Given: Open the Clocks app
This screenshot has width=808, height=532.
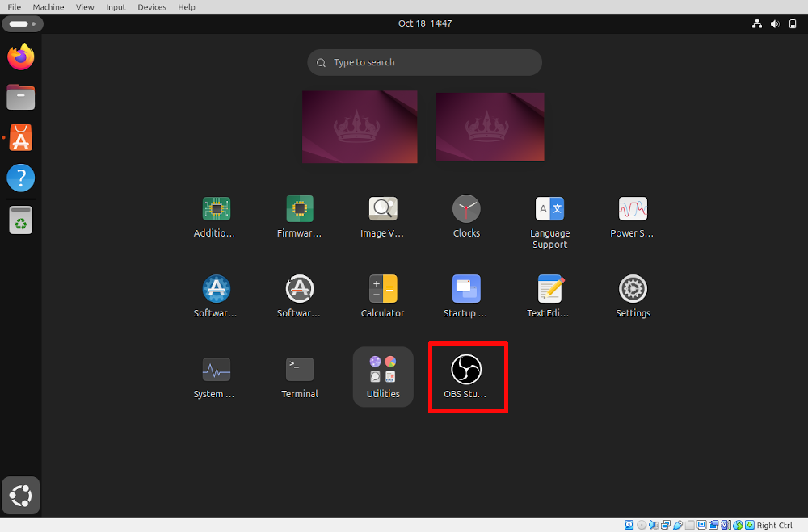Looking at the screenshot, I should pyautogui.click(x=466, y=207).
